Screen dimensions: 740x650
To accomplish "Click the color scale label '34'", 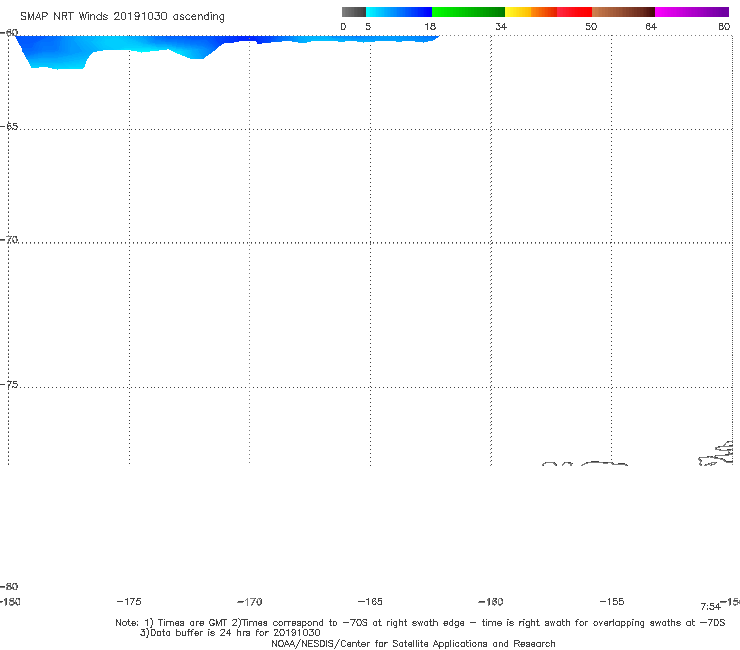I will 501,27.
